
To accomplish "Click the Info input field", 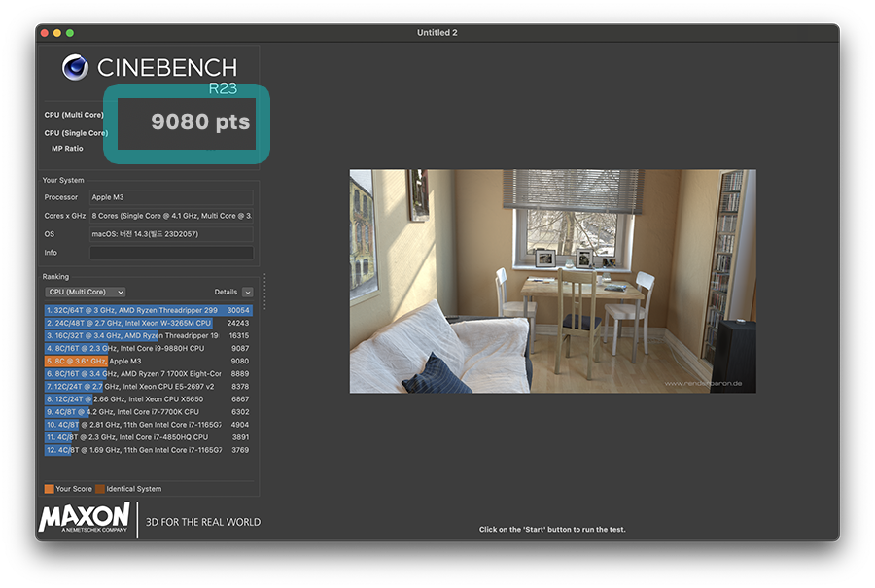I will coord(171,253).
